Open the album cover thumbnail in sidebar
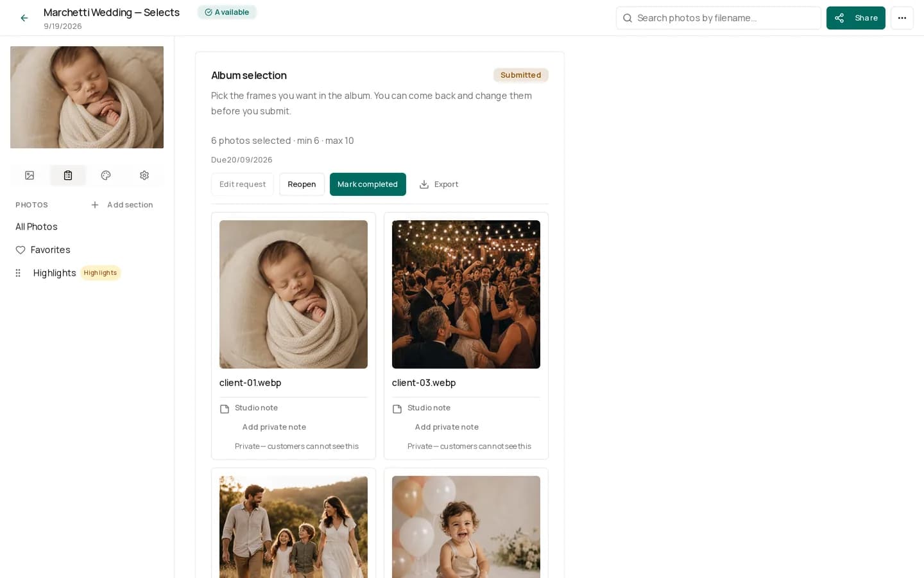Viewport: 924px width, 578px height. coord(87,97)
